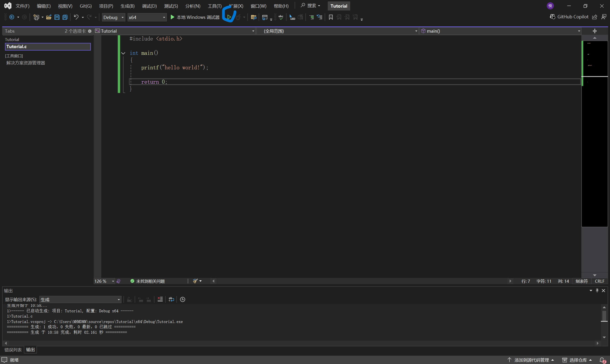Save Tutorial.c with the single disk icon

pyautogui.click(x=57, y=17)
